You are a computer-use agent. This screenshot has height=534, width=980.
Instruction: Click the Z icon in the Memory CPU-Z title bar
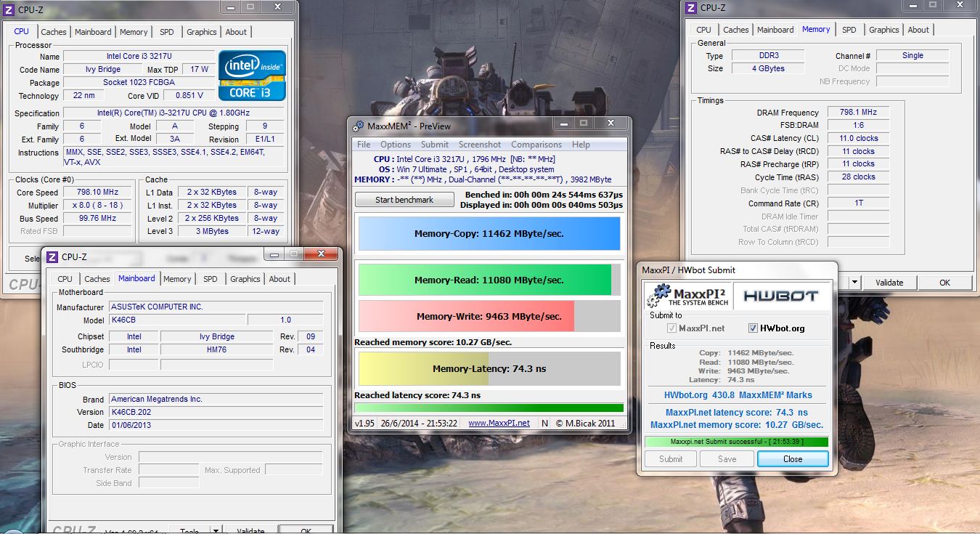point(690,7)
